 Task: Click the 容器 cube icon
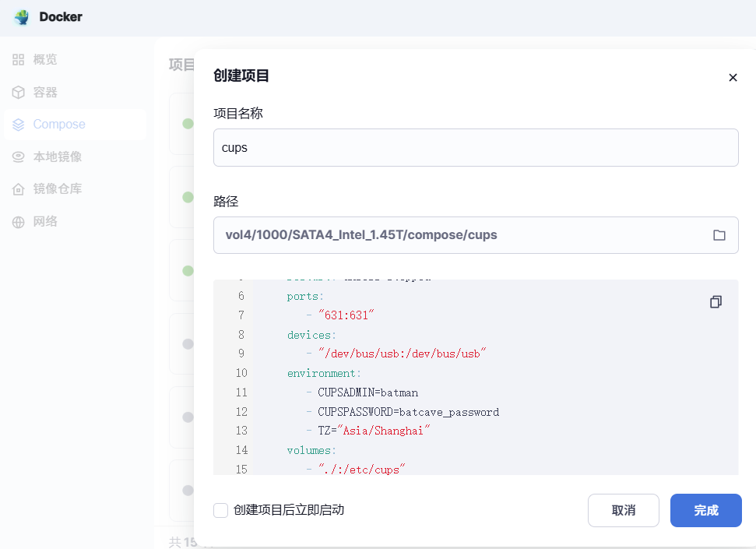click(19, 92)
